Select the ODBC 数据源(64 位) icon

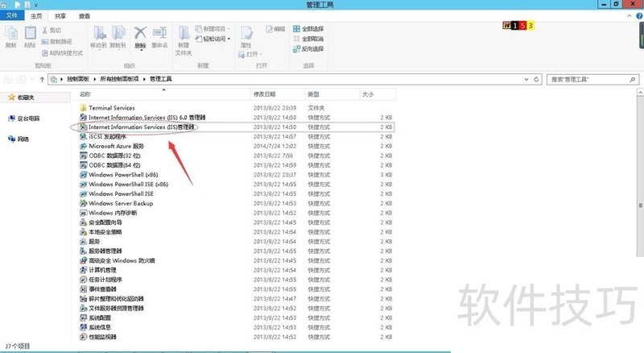pos(83,165)
